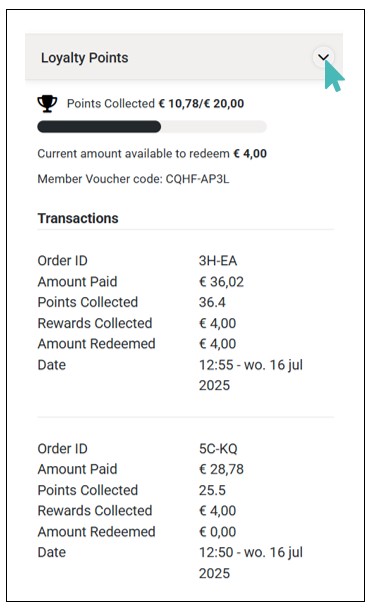Click Amount Paid € 28,78 value

[221, 469]
